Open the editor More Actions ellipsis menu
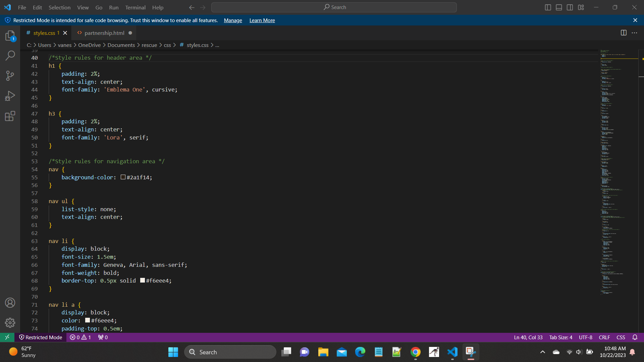 tap(634, 33)
